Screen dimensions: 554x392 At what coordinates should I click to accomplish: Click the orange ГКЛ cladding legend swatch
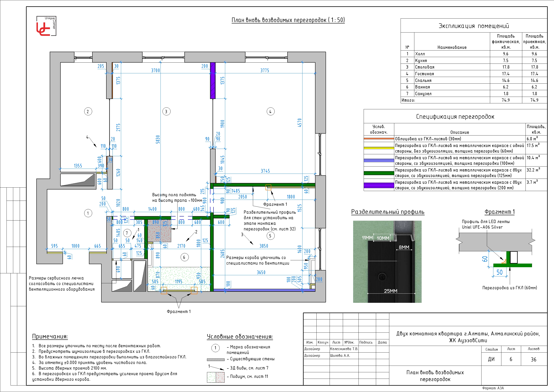[x=379, y=139]
